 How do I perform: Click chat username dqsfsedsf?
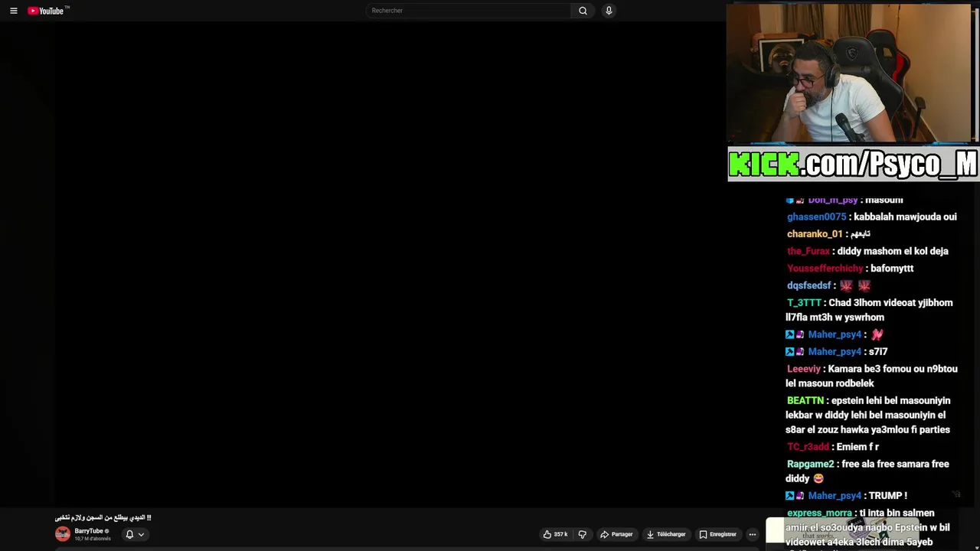[x=808, y=285]
